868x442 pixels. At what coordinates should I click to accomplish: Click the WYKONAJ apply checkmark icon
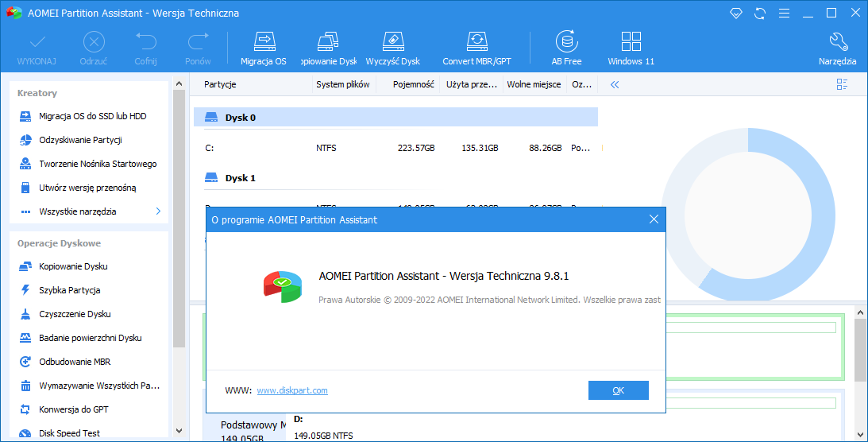point(37,42)
